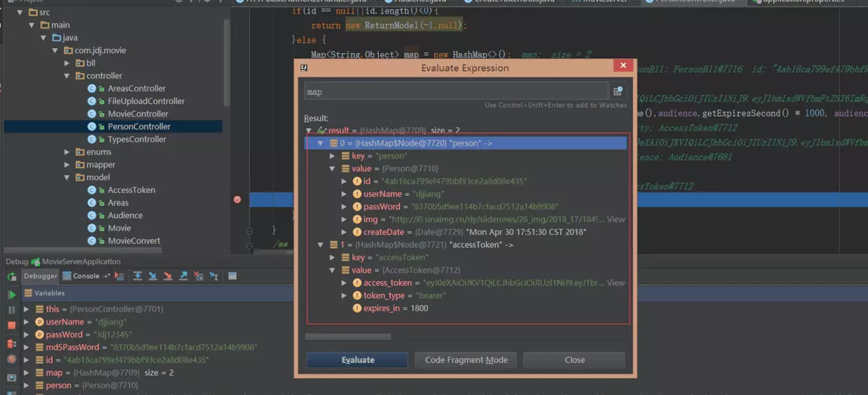Click the View link on the img row
Image resolution: width=868 pixels, height=395 pixels.
coord(616,220)
